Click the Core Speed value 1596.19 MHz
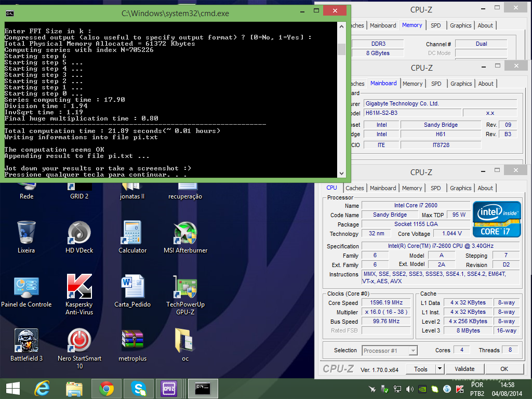532x399 pixels. [x=386, y=302]
